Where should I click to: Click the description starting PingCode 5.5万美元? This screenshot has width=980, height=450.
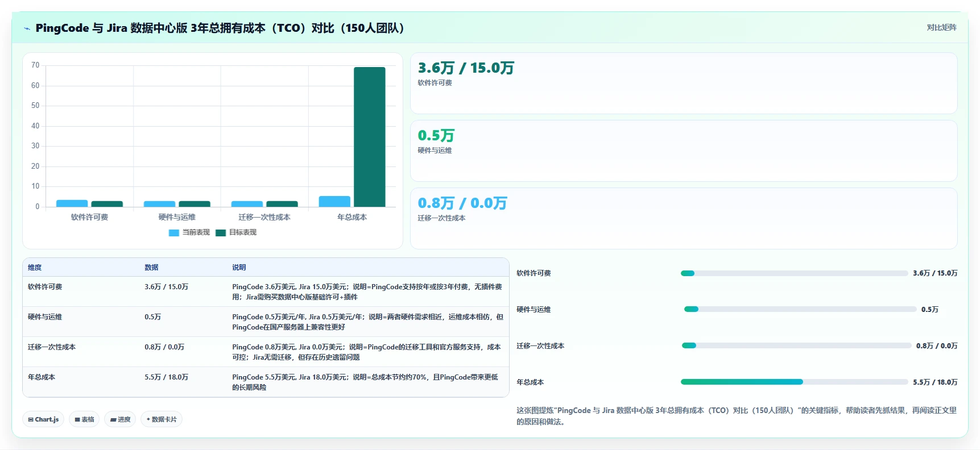tap(365, 382)
